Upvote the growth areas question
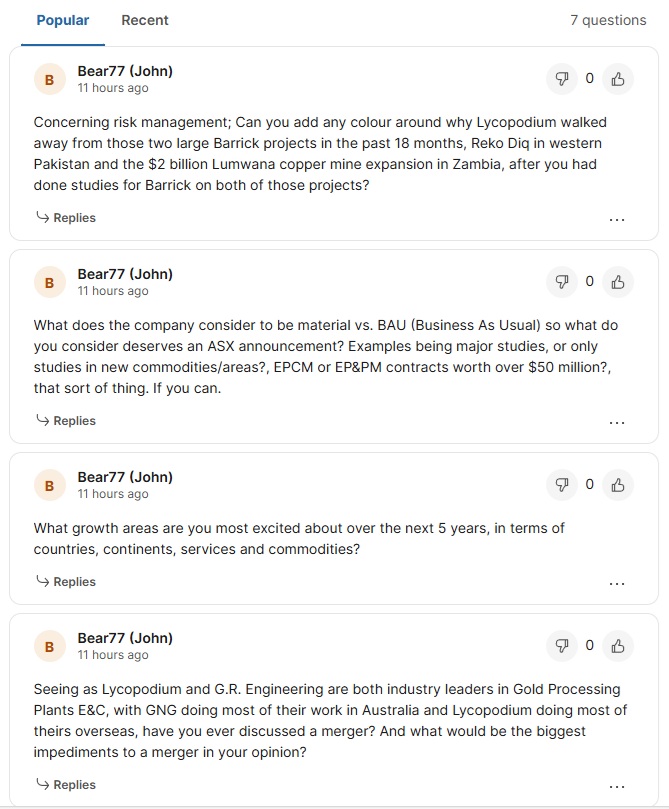The height and width of the screenshot is (809, 669). [x=618, y=485]
